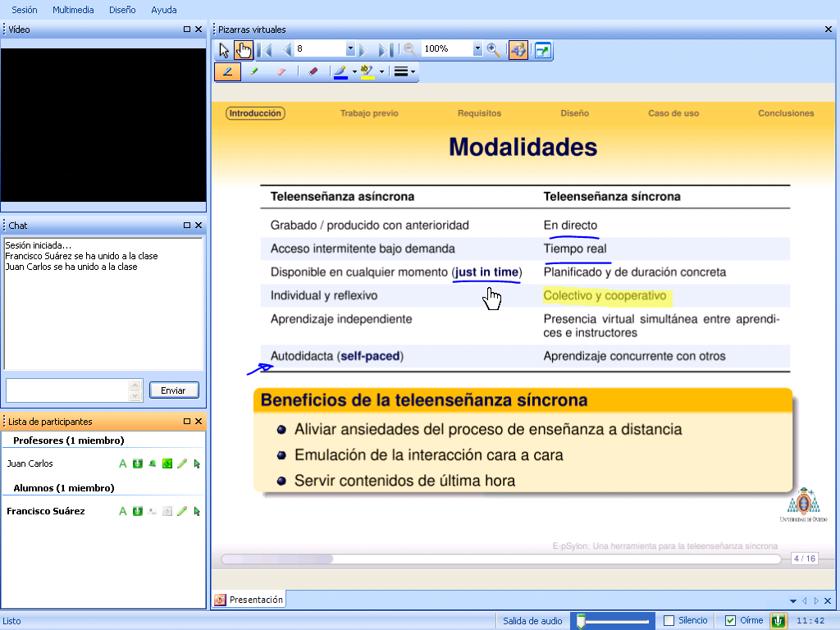Viewport: 840px width, 630px height.
Task: Open the zoom percentage dropdown
Action: coord(477,48)
